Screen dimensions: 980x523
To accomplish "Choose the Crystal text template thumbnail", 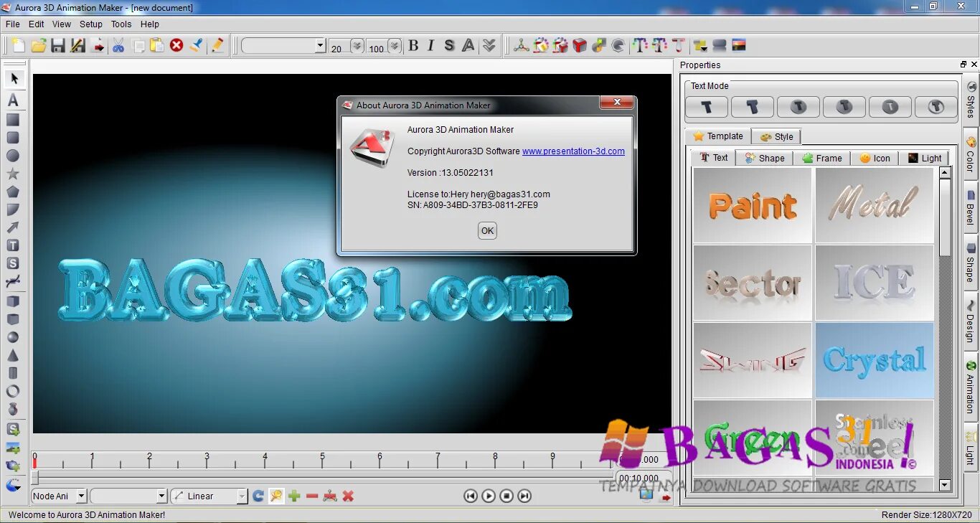I will (x=875, y=360).
